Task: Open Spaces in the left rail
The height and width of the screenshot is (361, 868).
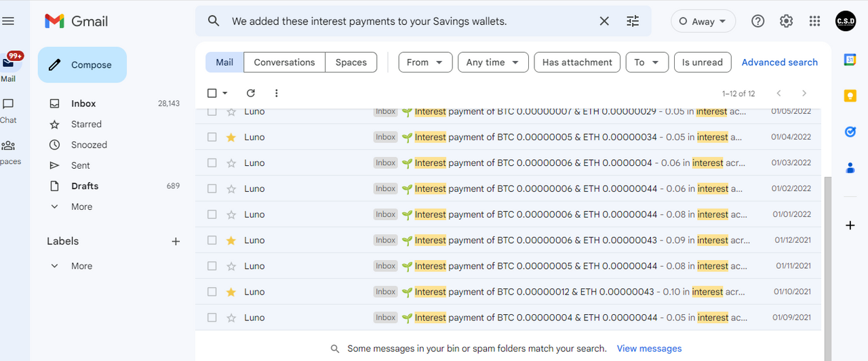Action: tap(8, 152)
